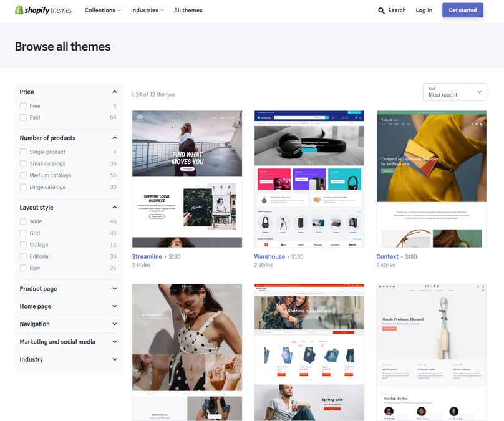This screenshot has height=421, width=504.
Task: Enable the Single product filter
Action: [23, 152]
